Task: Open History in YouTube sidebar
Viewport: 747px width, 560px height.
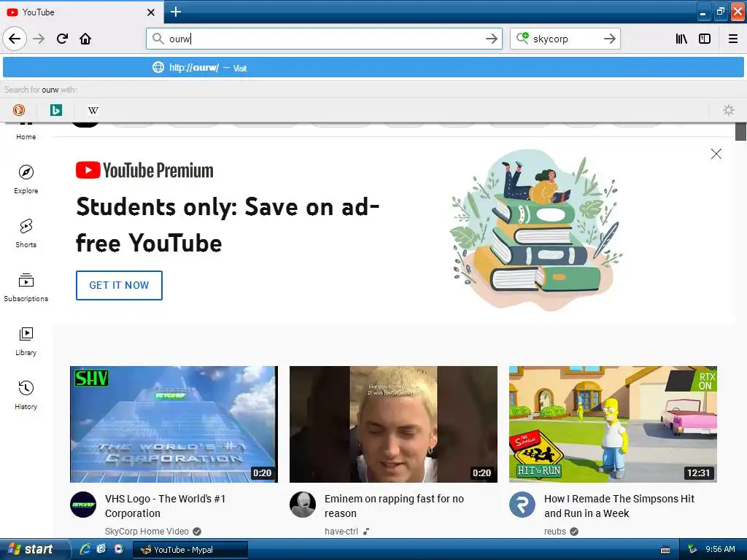Action: coord(26,395)
